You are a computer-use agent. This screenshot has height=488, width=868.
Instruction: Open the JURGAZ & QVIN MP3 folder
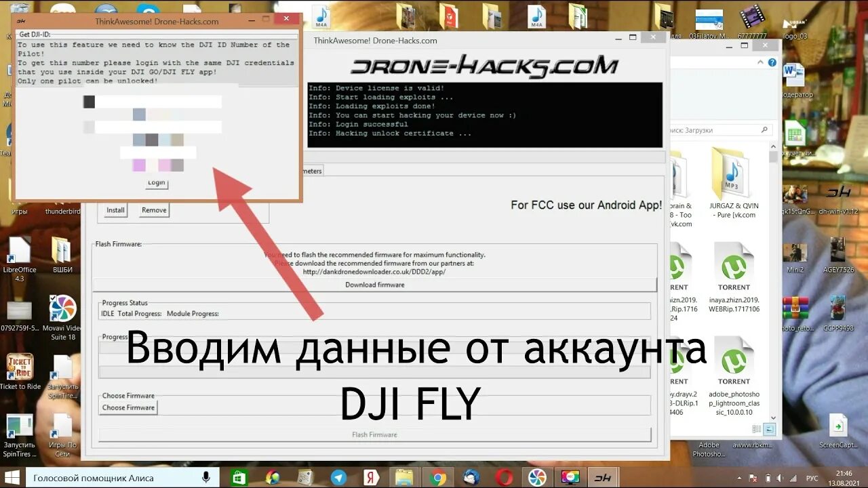coord(734,182)
